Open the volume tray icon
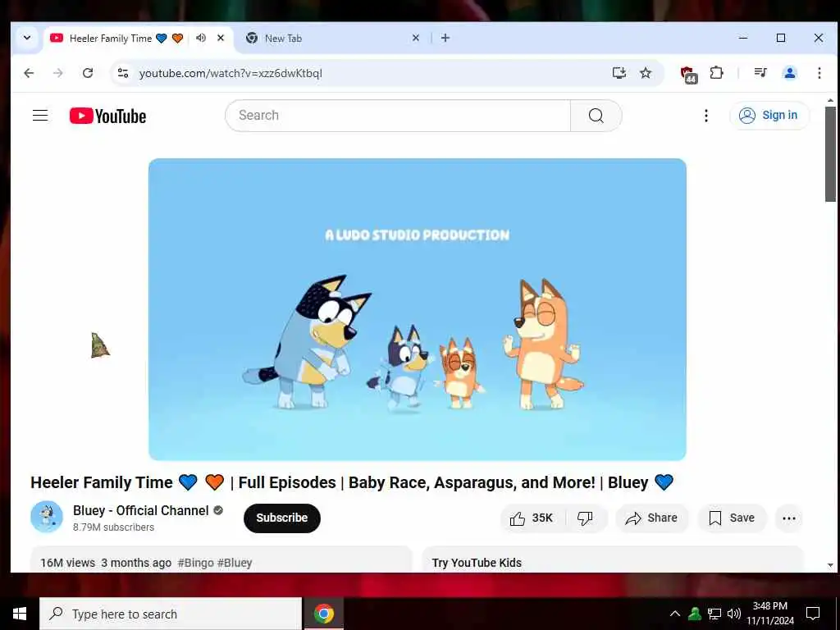 pyautogui.click(x=734, y=614)
